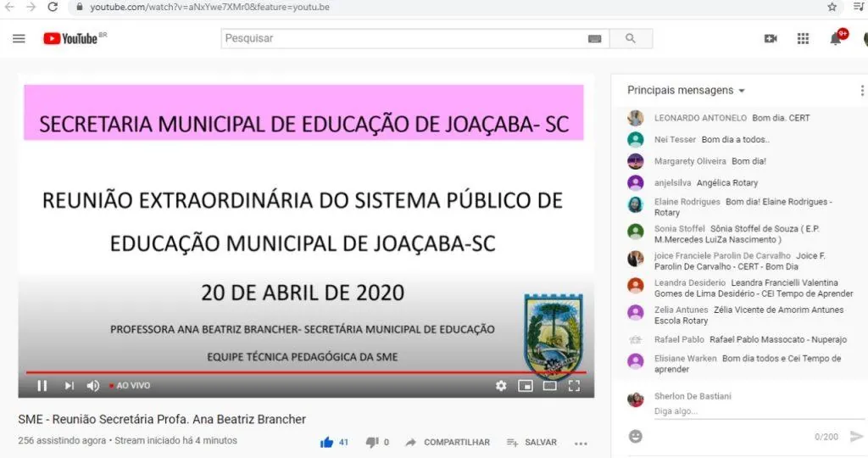Reload the page with the refresh icon
The width and height of the screenshot is (868, 458).
pos(53,7)
